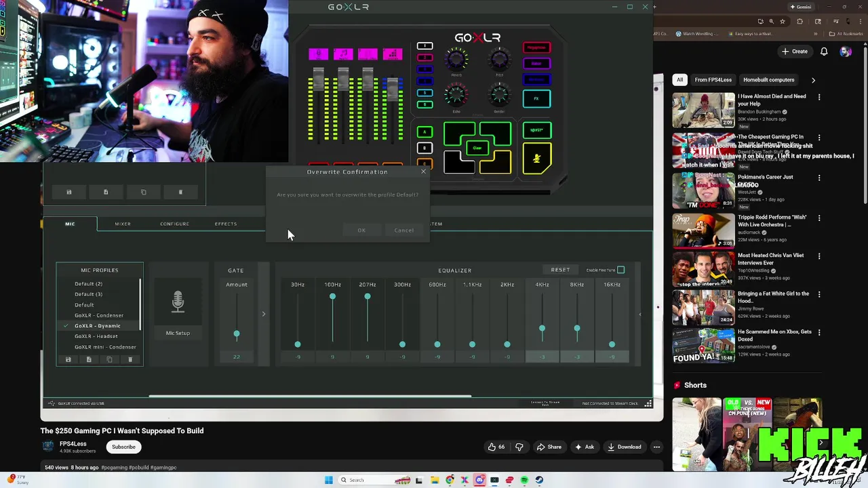
Task: Click the green Clear sampler button
Action: 477,148
